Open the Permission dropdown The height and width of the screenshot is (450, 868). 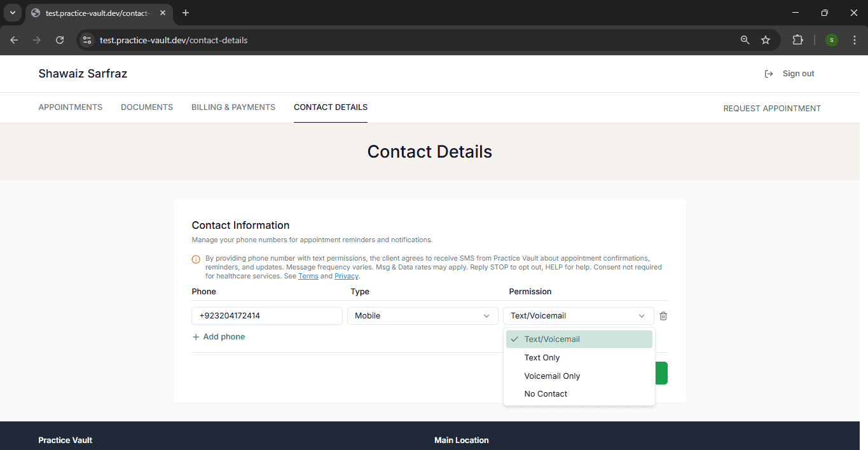pos(578,315)
